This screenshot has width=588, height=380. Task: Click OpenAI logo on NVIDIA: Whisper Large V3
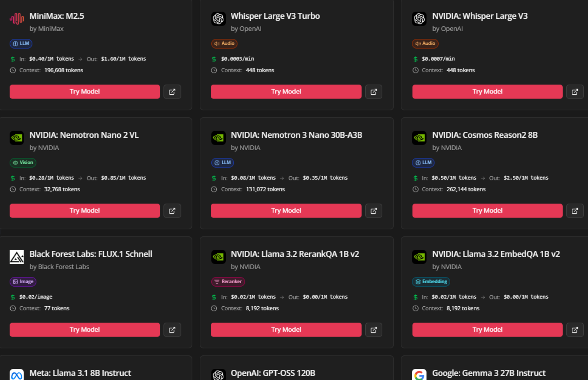(419, 19)
